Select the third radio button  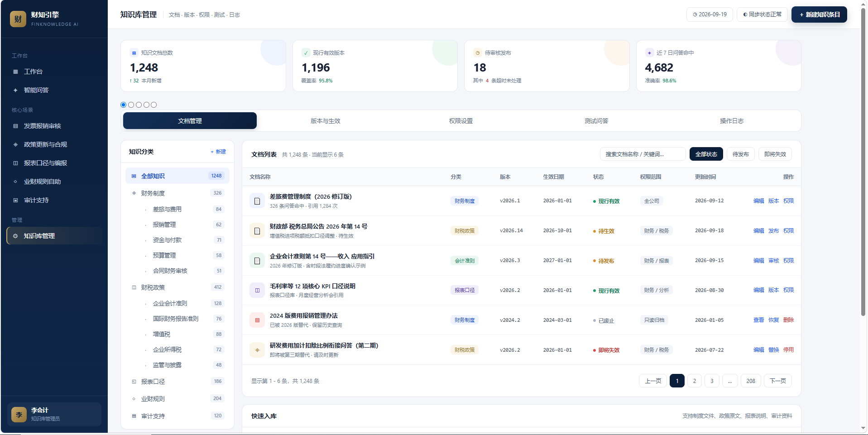[139, 105]
